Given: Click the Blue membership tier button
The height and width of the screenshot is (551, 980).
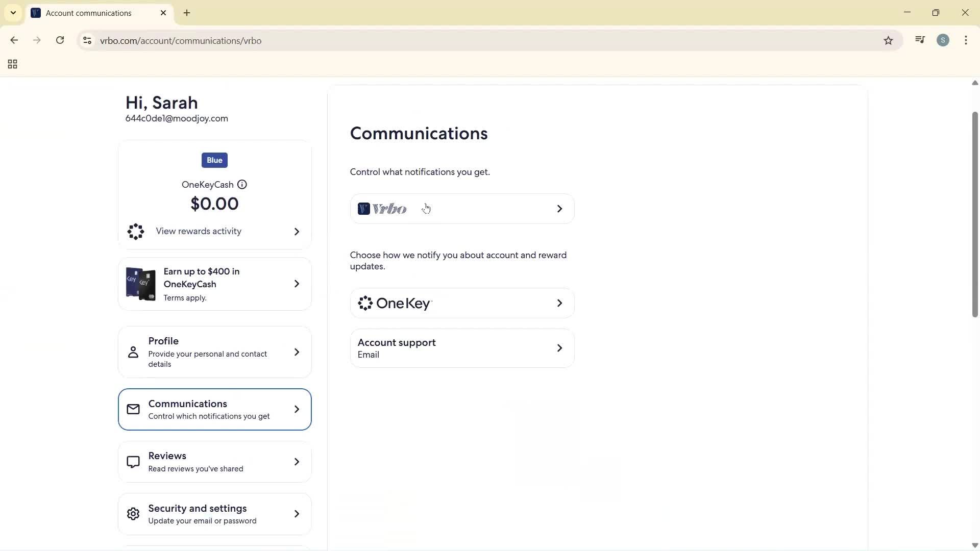Looking at the screenshot, I should point(214,160).
